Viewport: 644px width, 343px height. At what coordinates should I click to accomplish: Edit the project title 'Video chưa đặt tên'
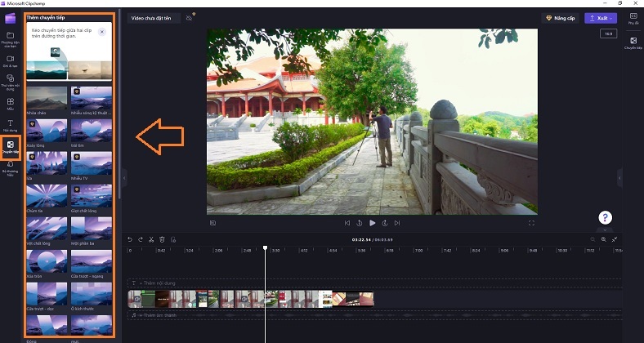pos(154,18)
